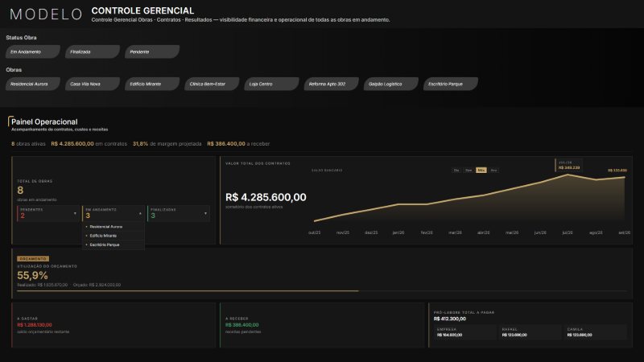The height and width of the screenshot is (362, 644).
Task: Select Galpão Logístico obra chip
Action: (x=390, y=84)
